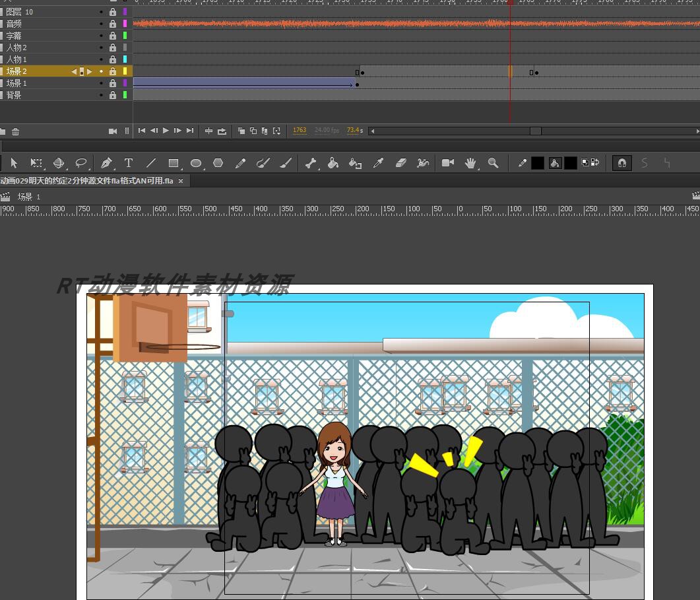Go to last frame
The image size is (700, 600).
tap(190, 131)
